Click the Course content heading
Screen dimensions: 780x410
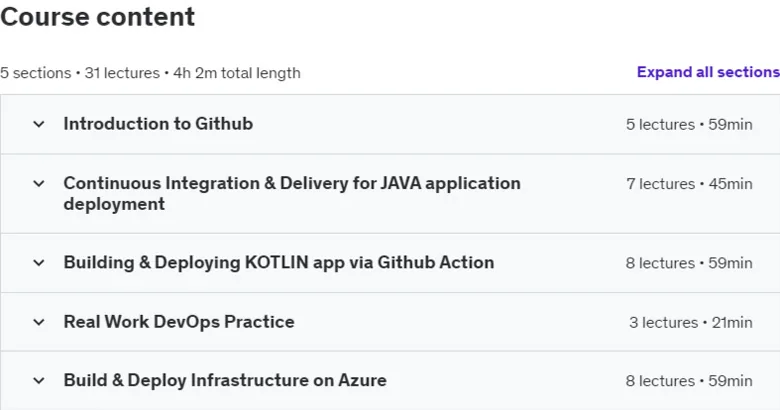point(98,17)
